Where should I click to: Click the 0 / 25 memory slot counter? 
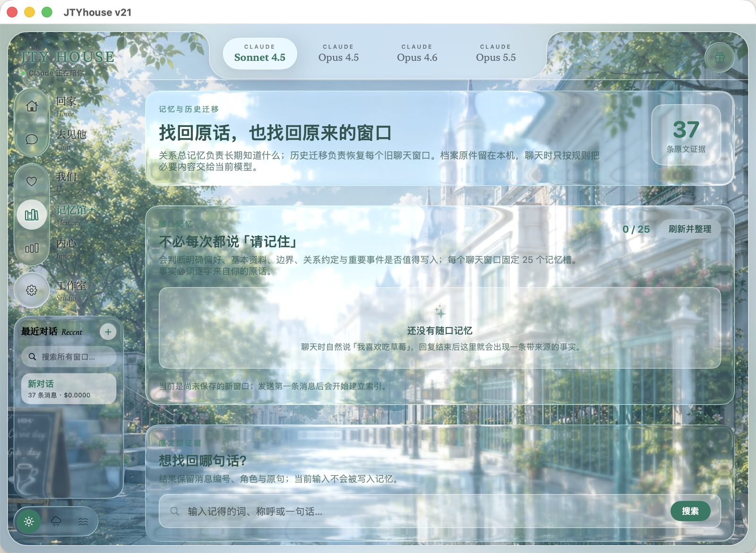(636, 230)
